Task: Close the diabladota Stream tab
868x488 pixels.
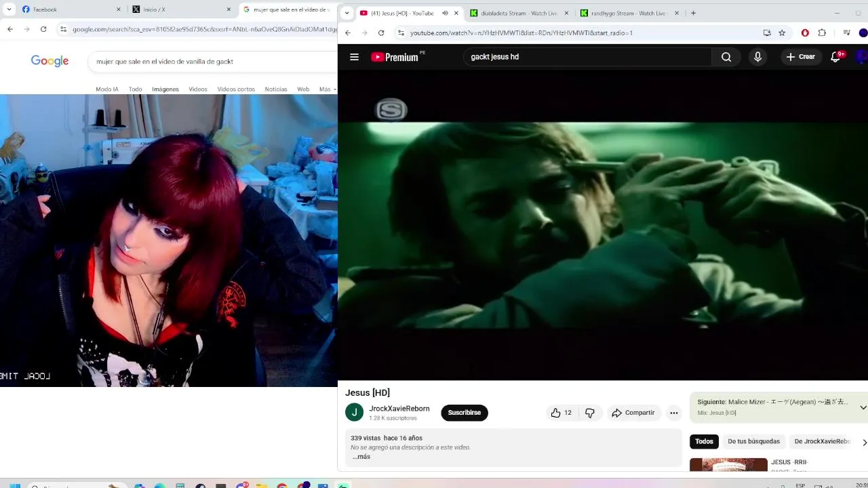Action: coord(566,13)
